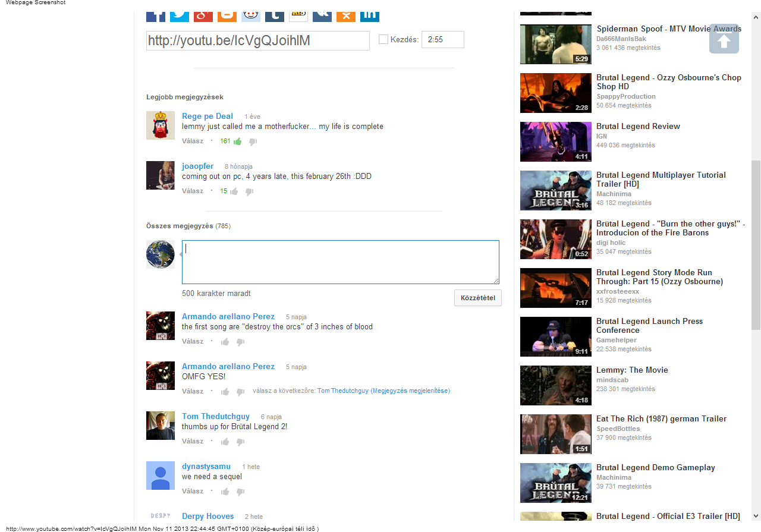Screen dimensions: 761x532
Task: Reply (Válasz) to dynastysamu's comment
Action: coord(193,492)
